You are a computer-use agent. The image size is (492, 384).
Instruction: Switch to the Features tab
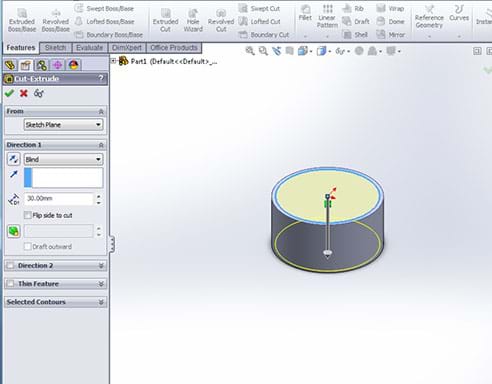[21, 48]
